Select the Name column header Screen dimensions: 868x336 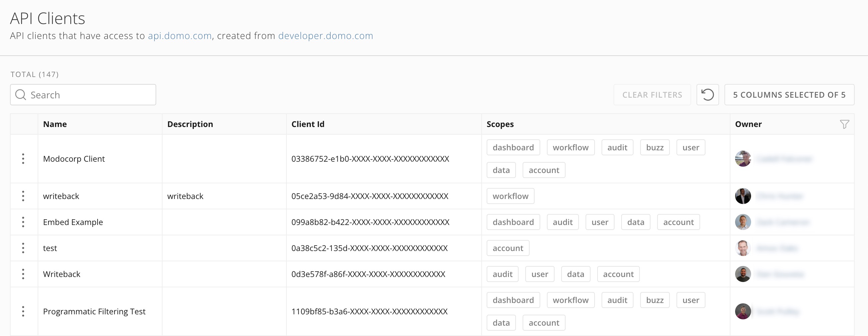(55, 124)
